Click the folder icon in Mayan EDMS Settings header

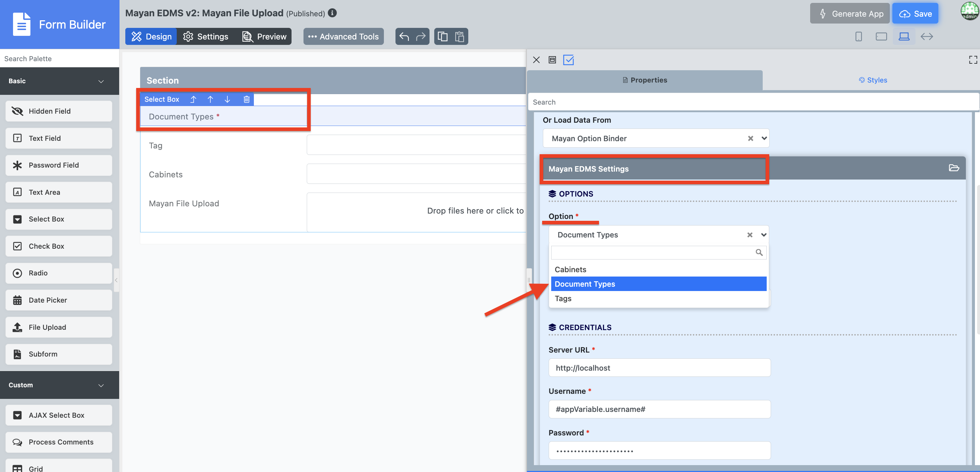[954, 168]
